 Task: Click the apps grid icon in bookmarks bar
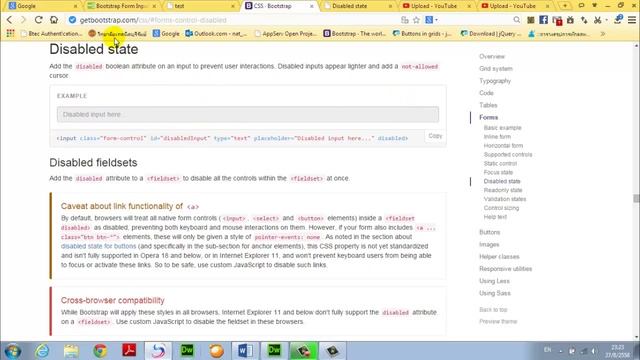point(10,33)
